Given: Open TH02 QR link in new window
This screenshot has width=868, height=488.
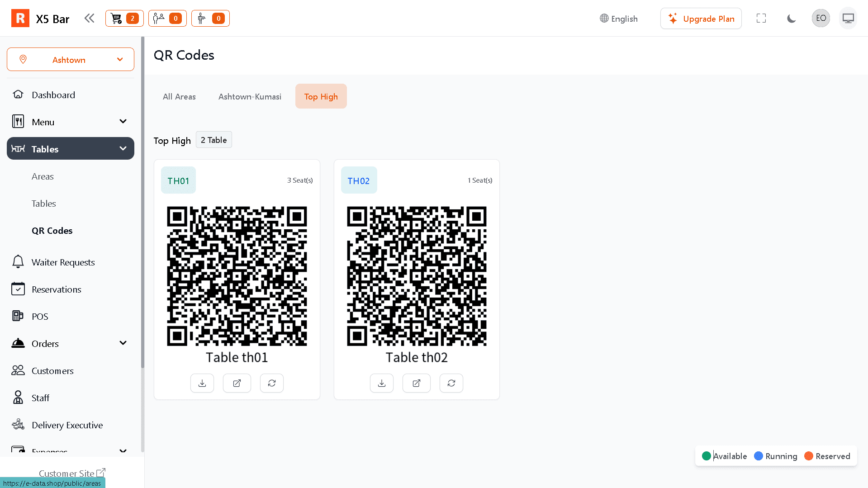Looking at the screenshot, I should pos(416,383).
